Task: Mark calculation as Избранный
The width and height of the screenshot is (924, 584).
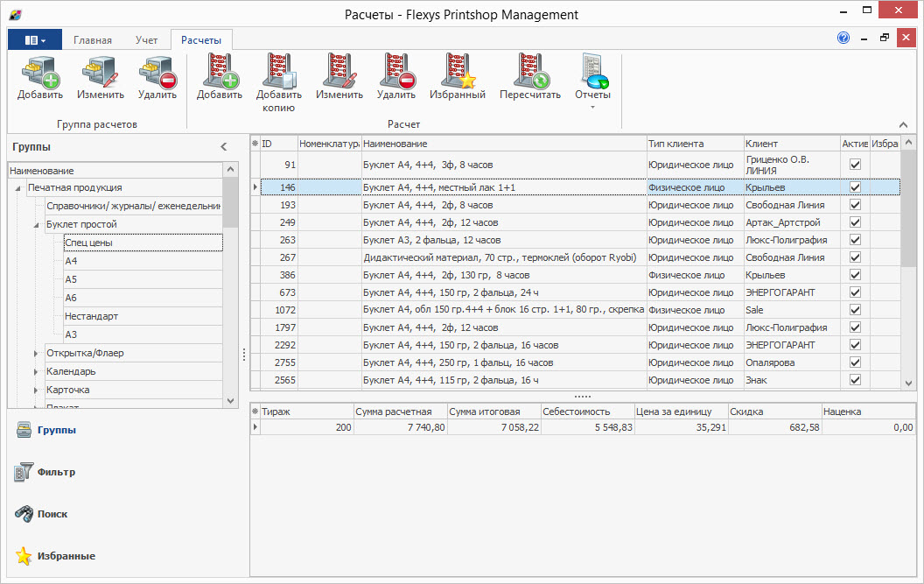Action: point(458,79)
